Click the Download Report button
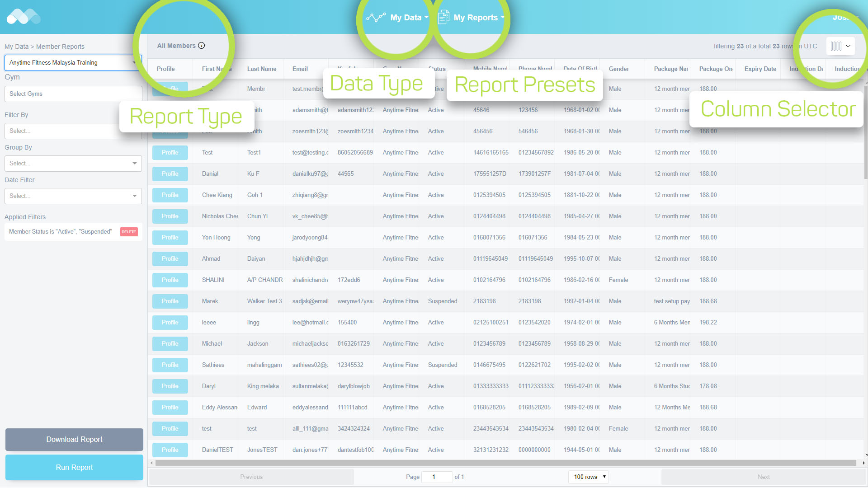This screenshot has height=488, width=868. [x=74, y=440]
